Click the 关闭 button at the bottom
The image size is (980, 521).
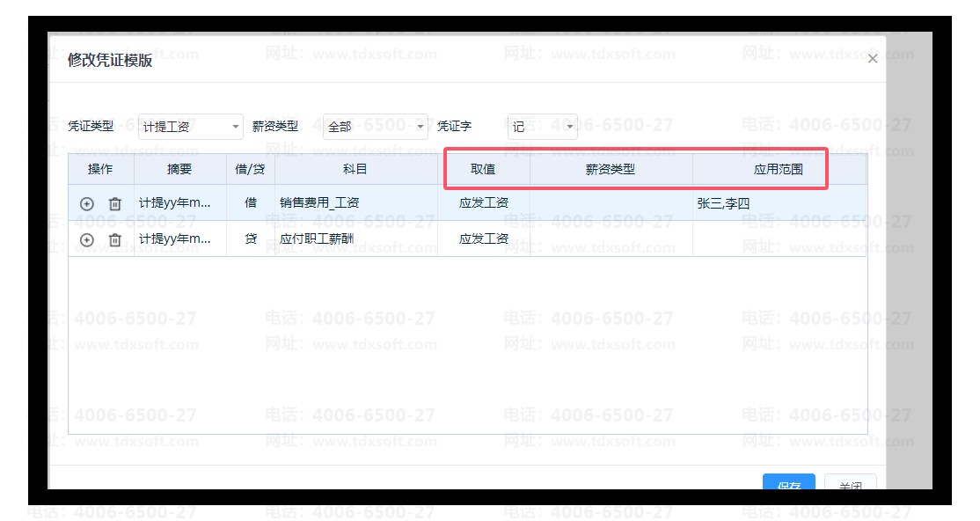pos(850,485)
